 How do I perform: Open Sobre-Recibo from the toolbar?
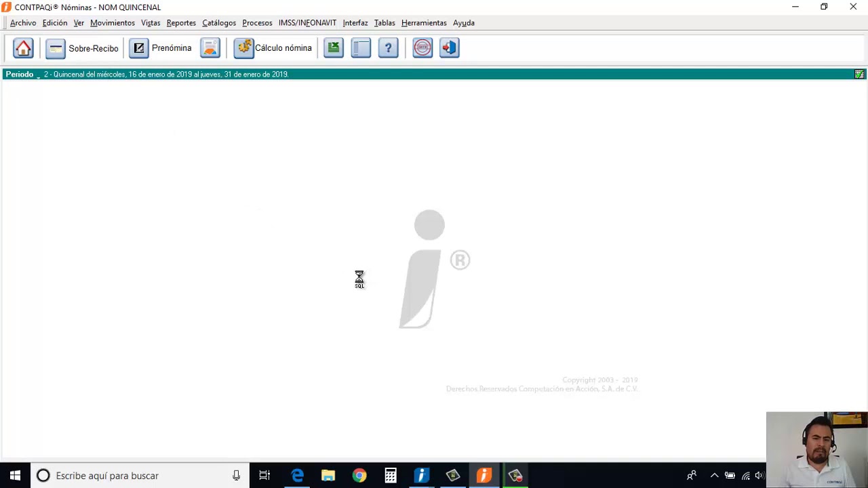[82, 48]
